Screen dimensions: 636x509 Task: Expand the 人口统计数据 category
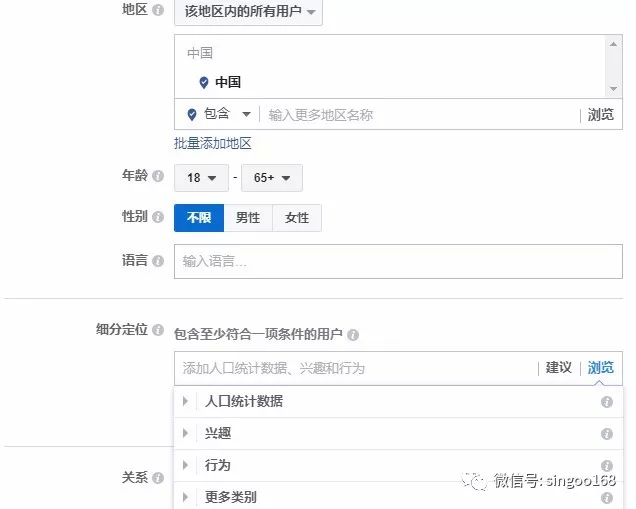185,402
